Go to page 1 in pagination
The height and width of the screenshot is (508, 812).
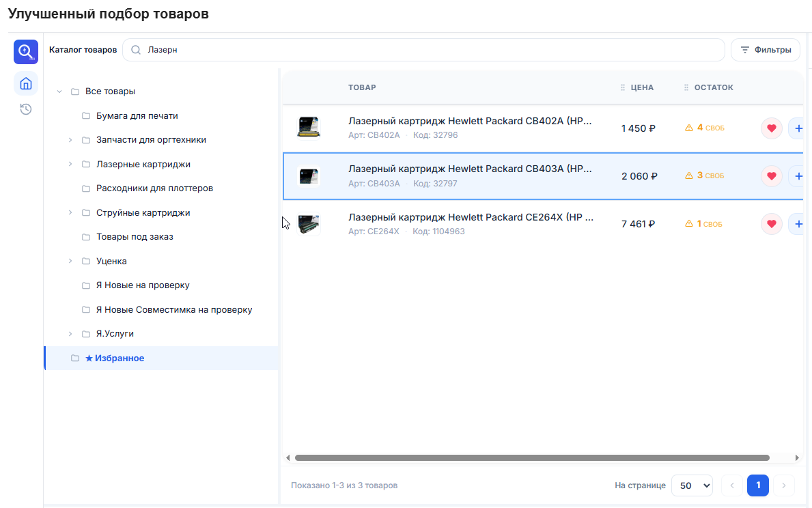[x=757, y=485]
